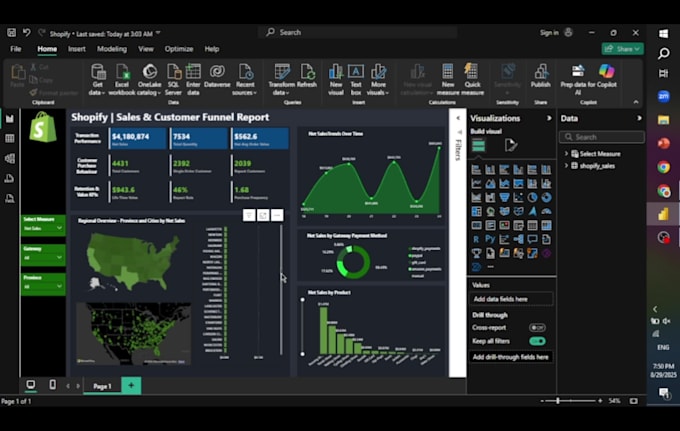Select the Scatter chart visual type

point(518,198)
